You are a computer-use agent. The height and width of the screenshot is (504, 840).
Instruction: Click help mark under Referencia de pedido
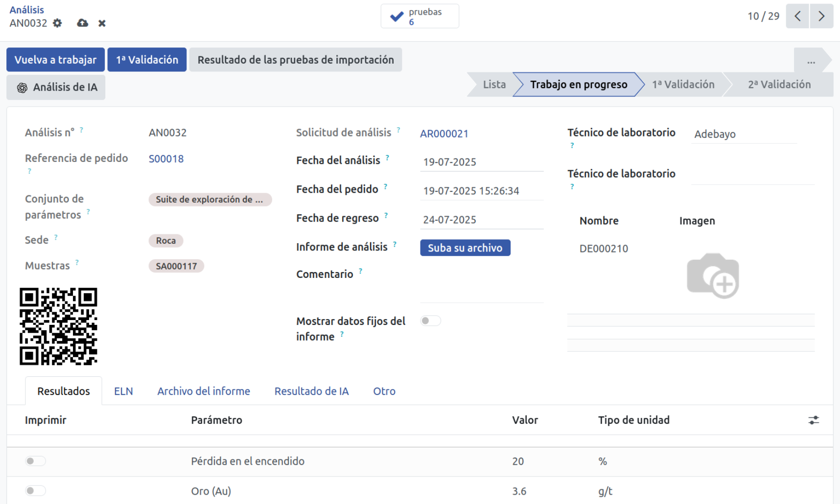point(29,171)
